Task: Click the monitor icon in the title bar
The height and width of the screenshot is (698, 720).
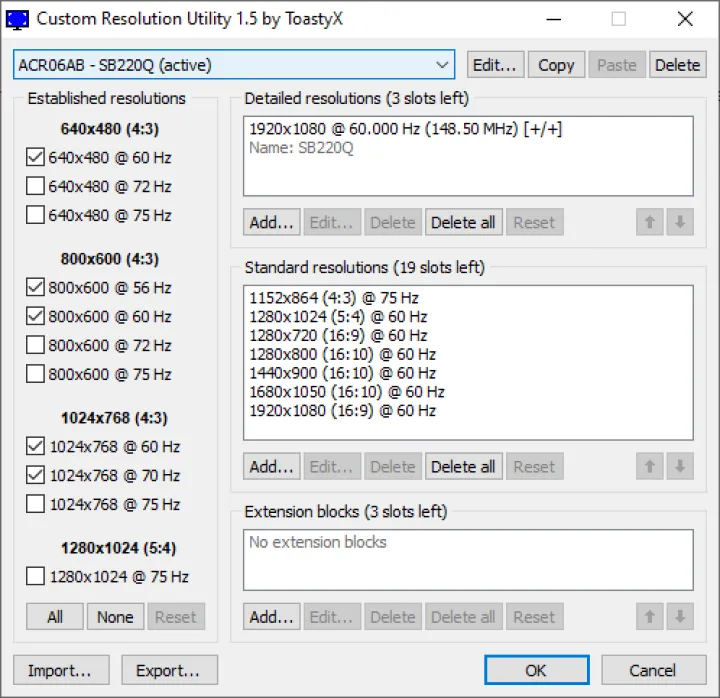Action: coord(17,19)
